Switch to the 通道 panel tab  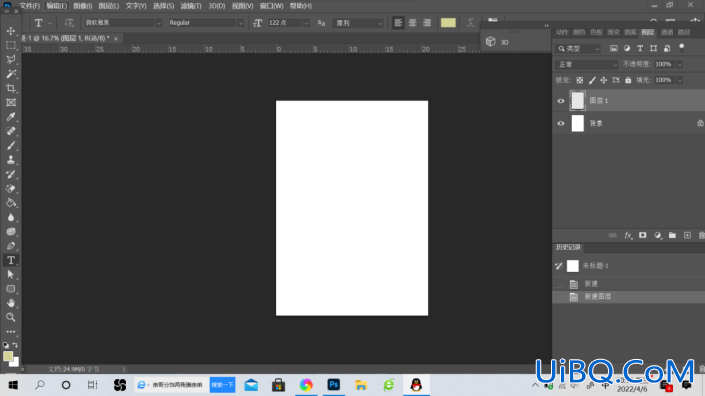click(x=666, y=32)
